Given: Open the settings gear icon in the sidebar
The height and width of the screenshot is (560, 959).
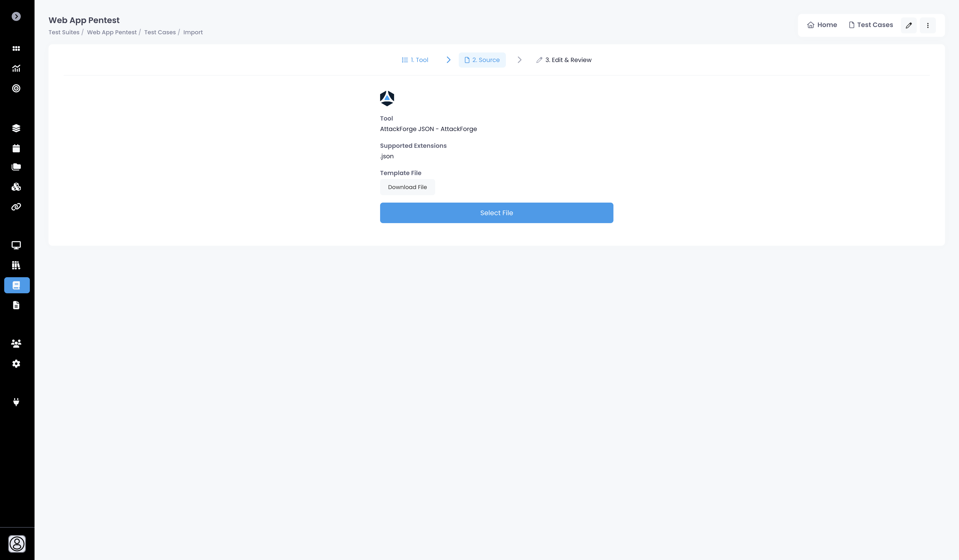Looking at the screenshot, I should (x=16, y=364).
